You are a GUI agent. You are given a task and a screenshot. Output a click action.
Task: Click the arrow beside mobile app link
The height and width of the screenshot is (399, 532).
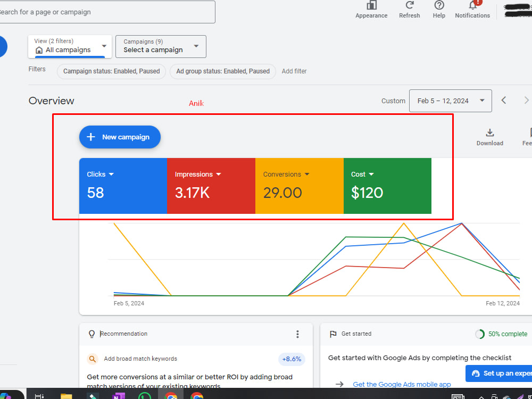tap(339, 384)
